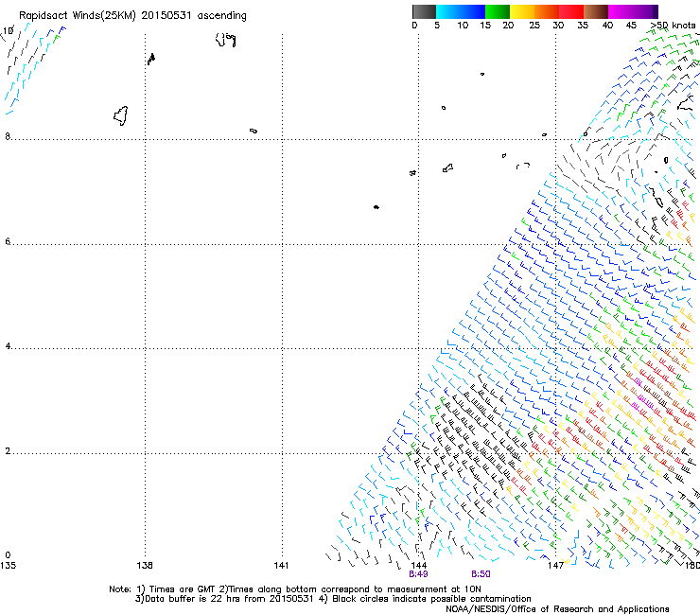Click the green 15–20 knots color segment
The width and height of the screenshot is (700, 615).
[x=498, y=11]
